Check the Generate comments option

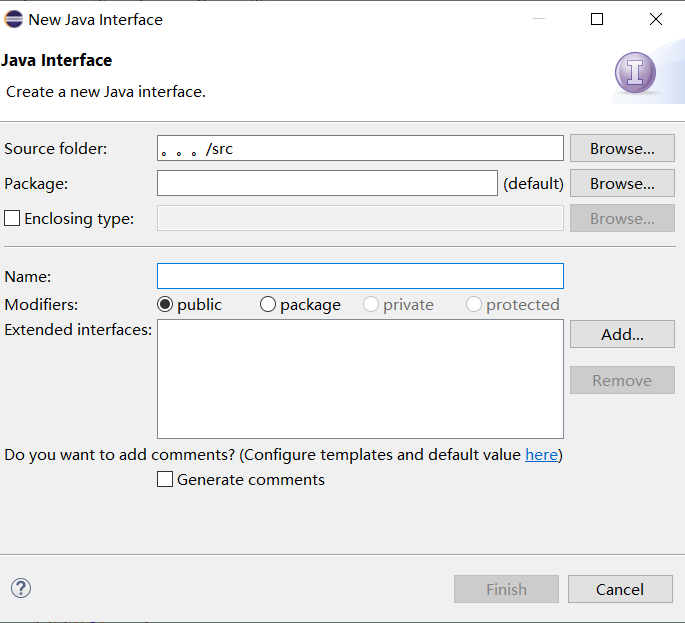[x=165, y=480]
